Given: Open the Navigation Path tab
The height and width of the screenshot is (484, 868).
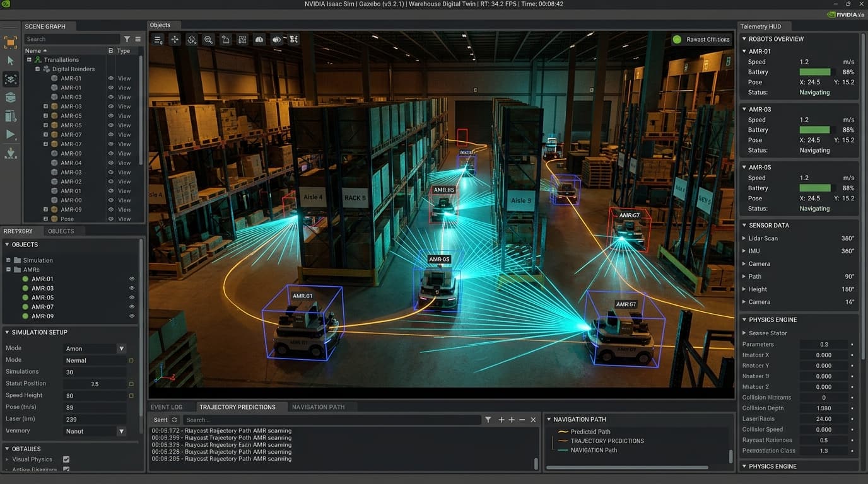Looking at the screenshot, I should 318,407.
